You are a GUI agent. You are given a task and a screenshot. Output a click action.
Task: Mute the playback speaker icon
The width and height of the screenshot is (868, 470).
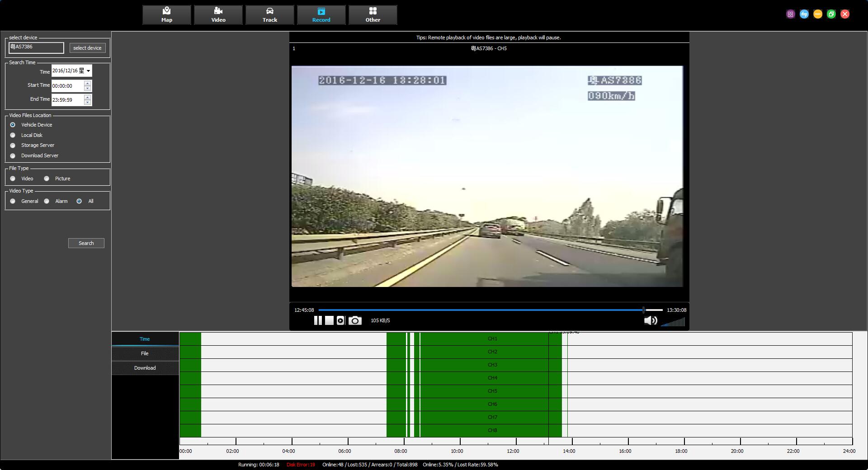click(651, 320)
